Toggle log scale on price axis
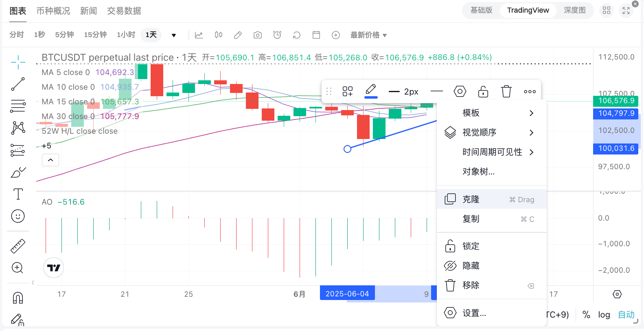644x331 pixels. pyautogui.click(x=604, y=315)
